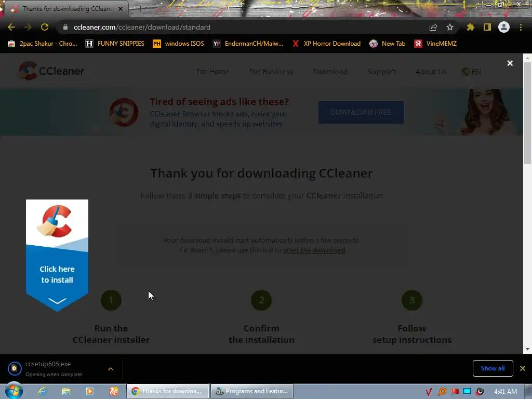Screen dimensions: 532x399
Task: Go back using the browser back arrow
Action: [11, 27]
